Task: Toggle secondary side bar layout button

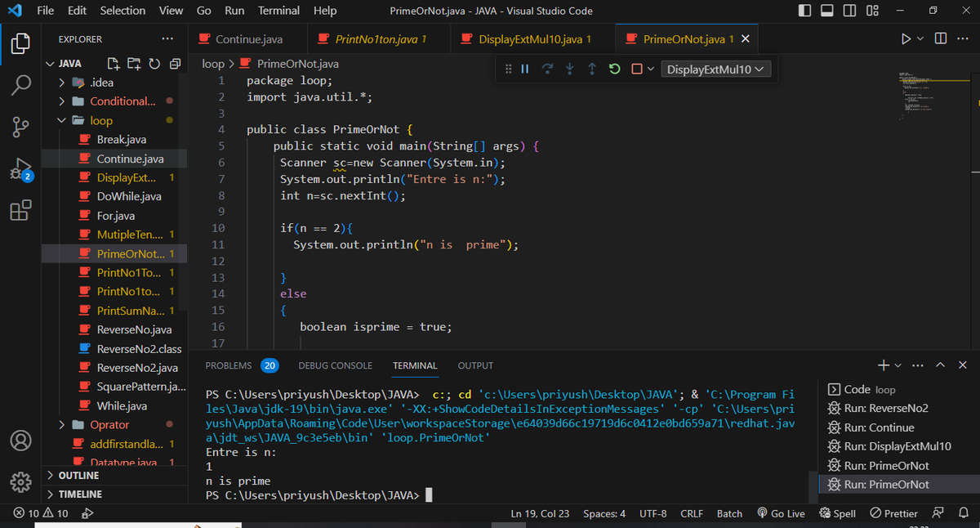Action: [849, 11]
